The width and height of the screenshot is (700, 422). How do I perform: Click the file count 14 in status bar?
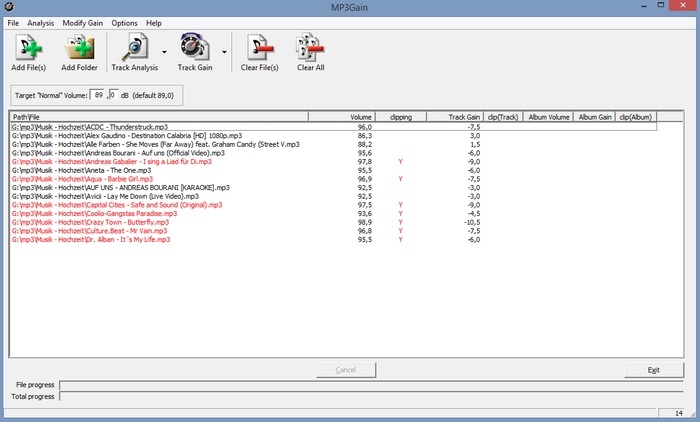(x=679, y=413)
